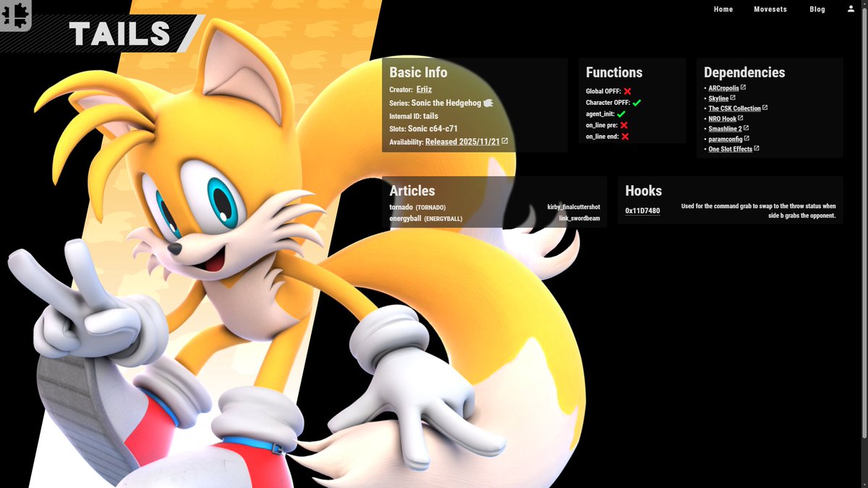Open the ARCropolis dependency link

[723, 88]
